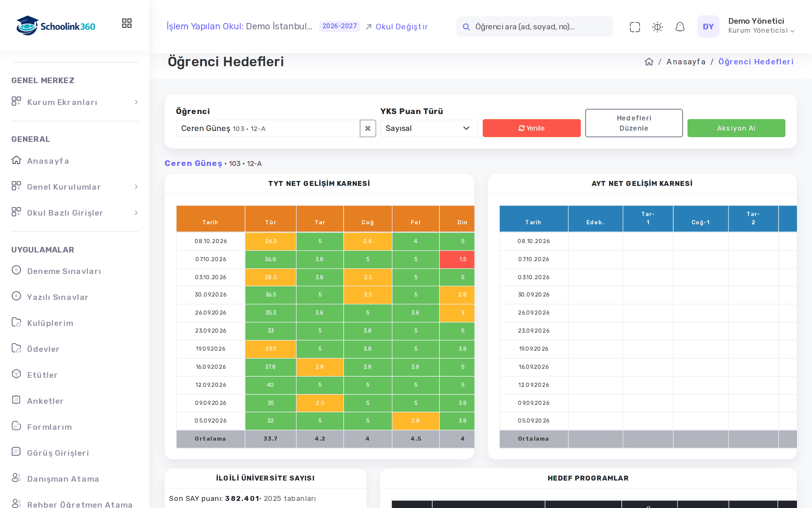Click the 40 Tür cell for 12.09.2026
Image resolution: width=812 pixels, height=508 pixels.
[x=271, y=385]
